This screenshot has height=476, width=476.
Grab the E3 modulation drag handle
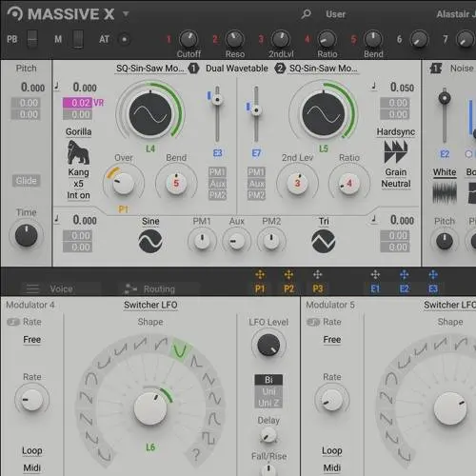coord(433,274)
